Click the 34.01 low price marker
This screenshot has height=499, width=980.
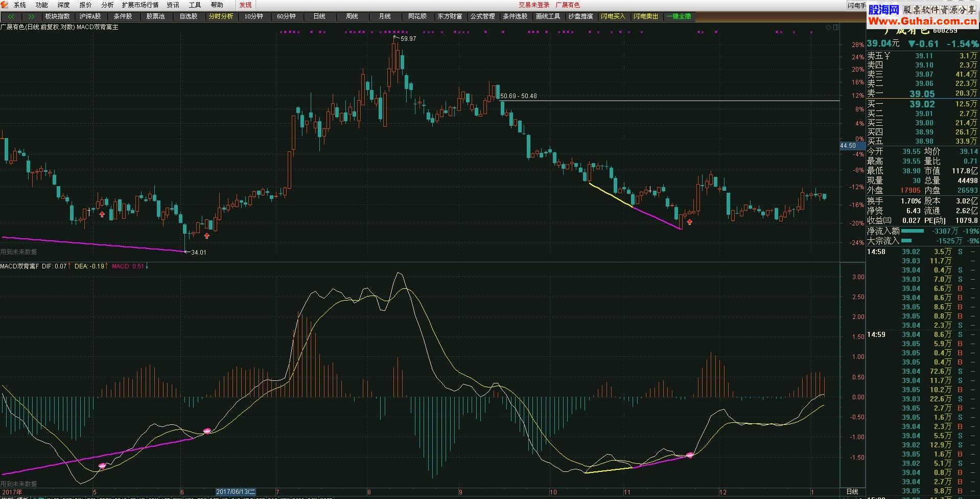[198, 253]
